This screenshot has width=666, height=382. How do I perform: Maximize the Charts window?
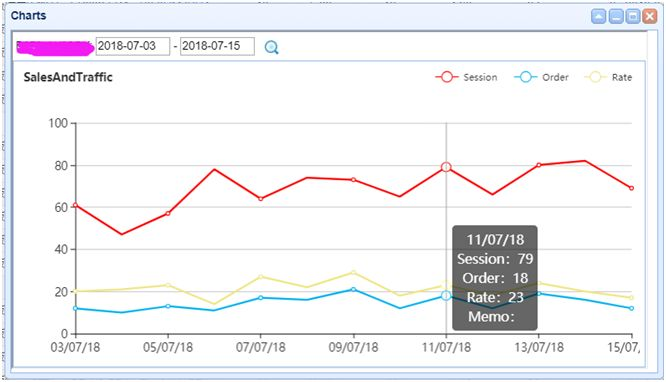(633, 17)
